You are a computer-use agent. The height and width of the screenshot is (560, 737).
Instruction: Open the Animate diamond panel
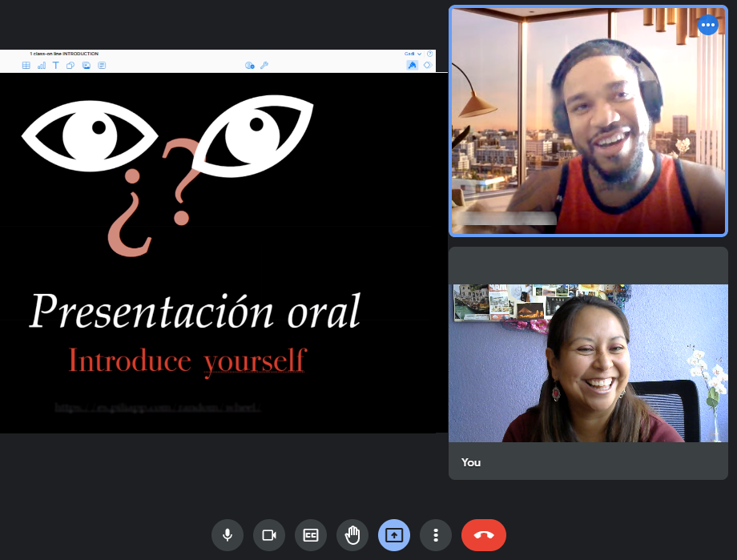point(427,66)
